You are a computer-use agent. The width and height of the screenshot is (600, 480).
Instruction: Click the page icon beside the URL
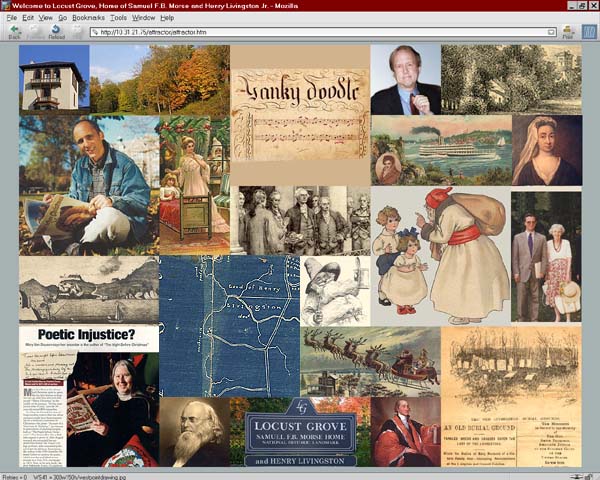click(95, 32)
